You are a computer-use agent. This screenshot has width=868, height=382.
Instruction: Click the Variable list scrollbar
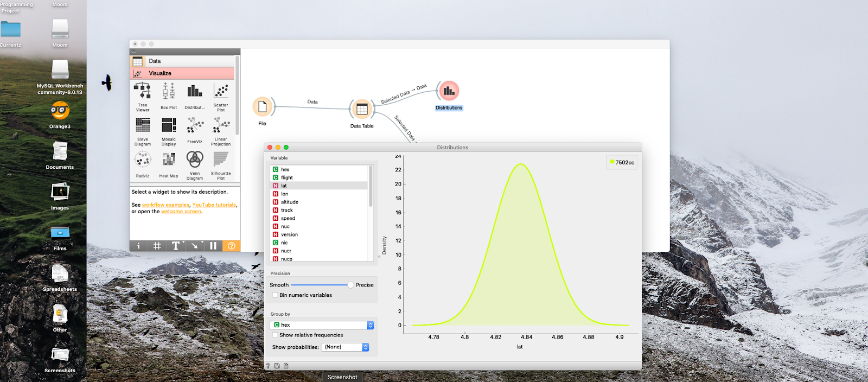tap(371, 186)
